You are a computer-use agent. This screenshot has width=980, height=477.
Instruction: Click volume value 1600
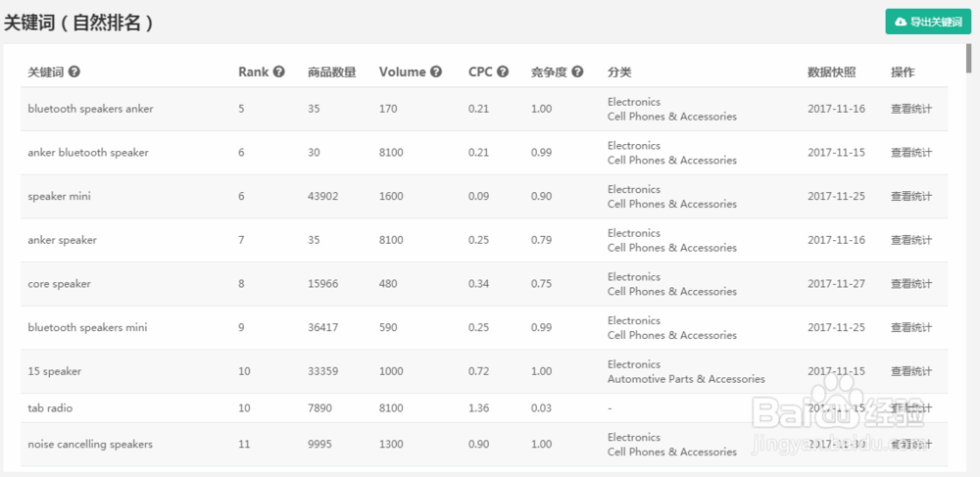point(391,196)
